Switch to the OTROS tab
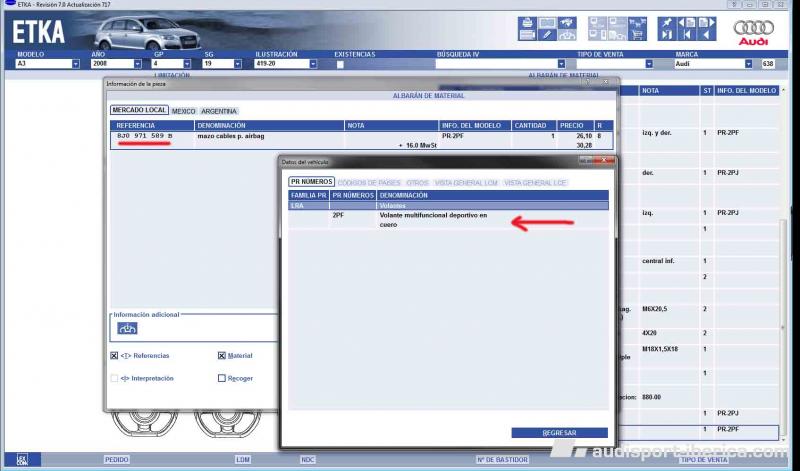The height and width of the screenshot is (471, 800). [x=417, y=183]
